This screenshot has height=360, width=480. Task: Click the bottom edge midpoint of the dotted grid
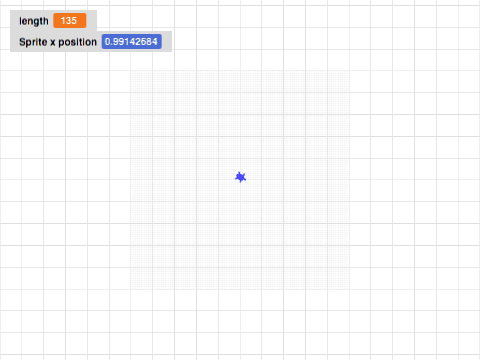(240, 289)
